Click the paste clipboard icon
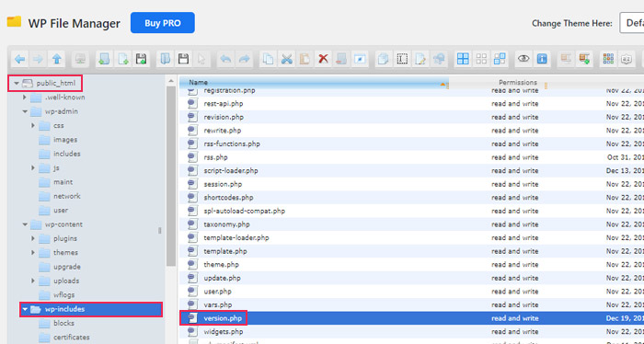 point(305,59)
